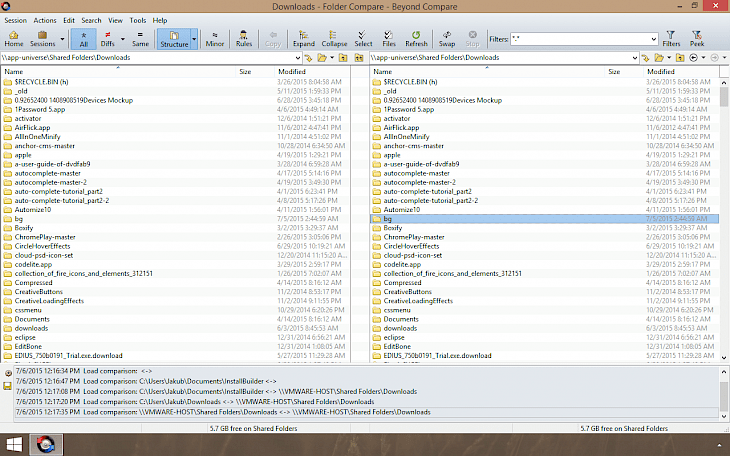Open the Sessions toolbar button
Screen dimensions: 730x456
click(42, 39)
